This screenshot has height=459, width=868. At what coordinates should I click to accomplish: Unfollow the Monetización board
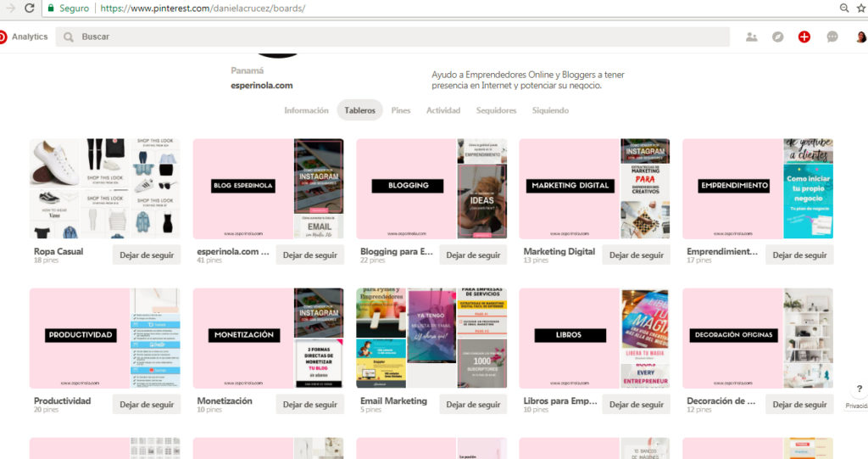point(310,405)
